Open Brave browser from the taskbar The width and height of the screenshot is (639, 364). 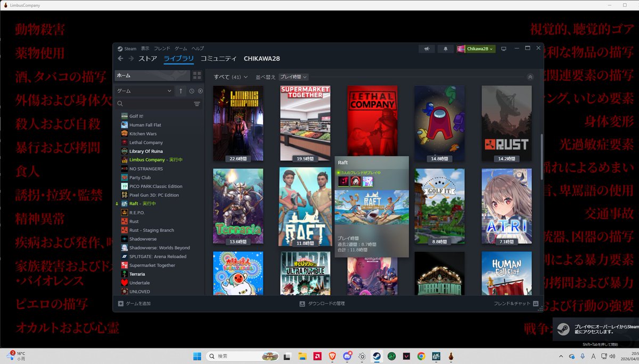[332, 355]
